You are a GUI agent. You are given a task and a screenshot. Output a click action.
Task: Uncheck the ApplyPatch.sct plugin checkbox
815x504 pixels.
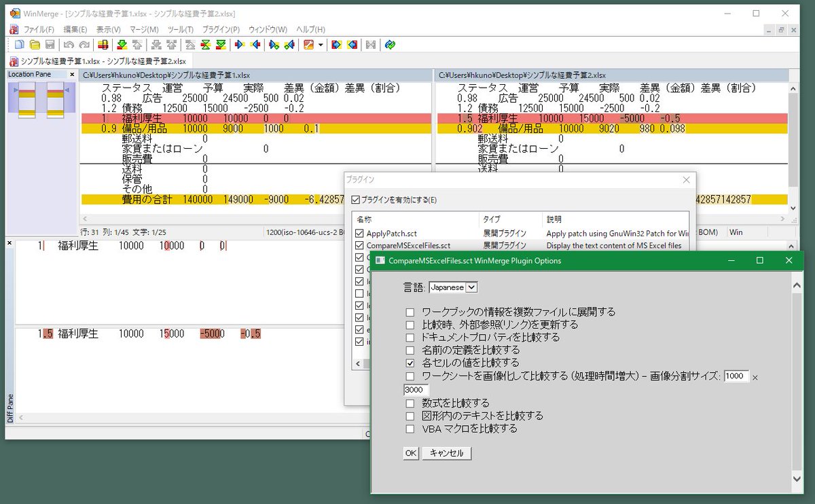359,233
